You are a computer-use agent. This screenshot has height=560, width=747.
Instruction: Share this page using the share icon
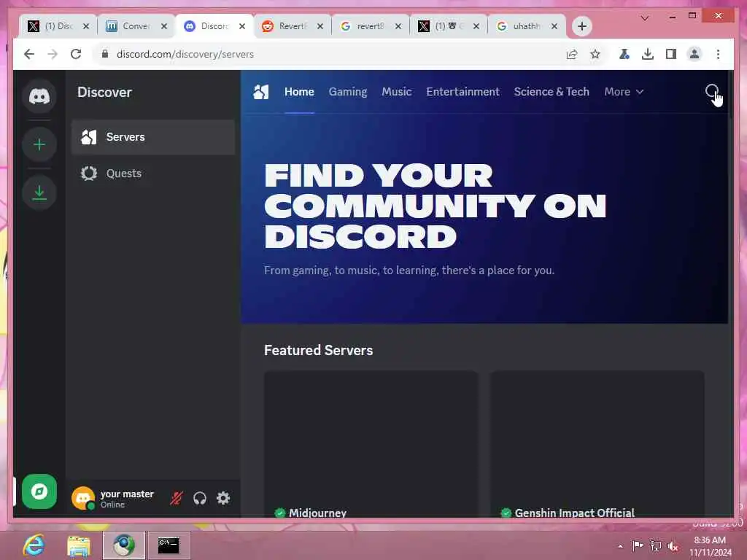click(x=572, y=54)
